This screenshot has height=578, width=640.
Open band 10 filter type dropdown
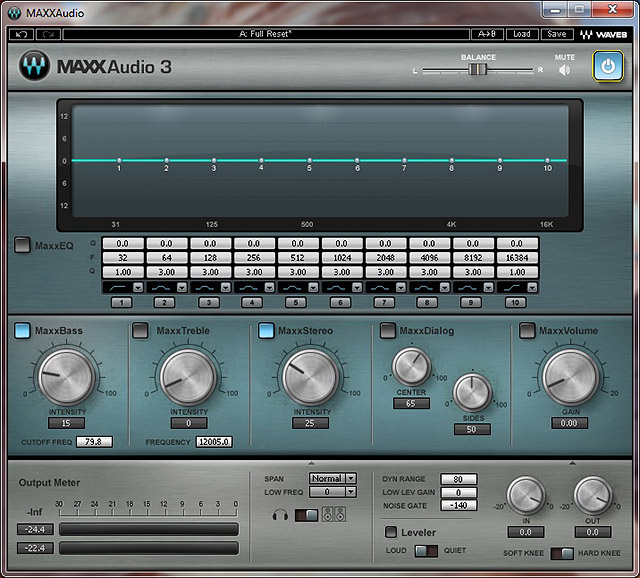pyautogui.click(x=532, y=287)
